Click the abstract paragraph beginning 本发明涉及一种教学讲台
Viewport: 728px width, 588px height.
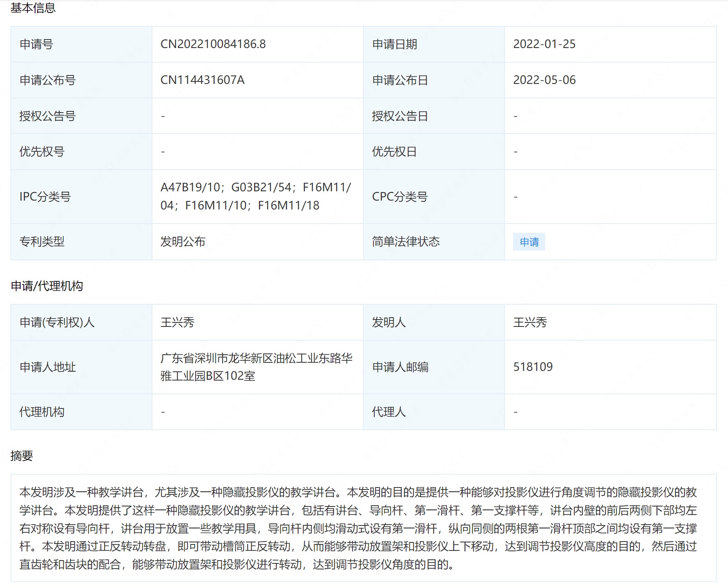(358, 528)
